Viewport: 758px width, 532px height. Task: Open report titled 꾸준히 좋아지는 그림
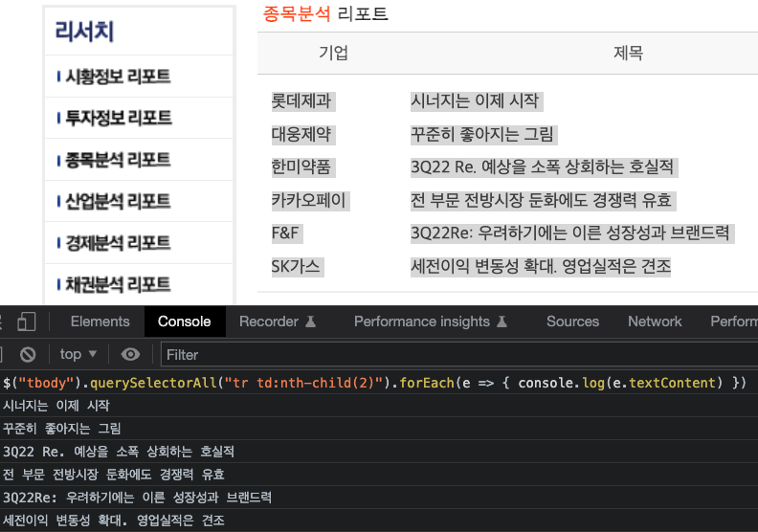pos(482,134)
